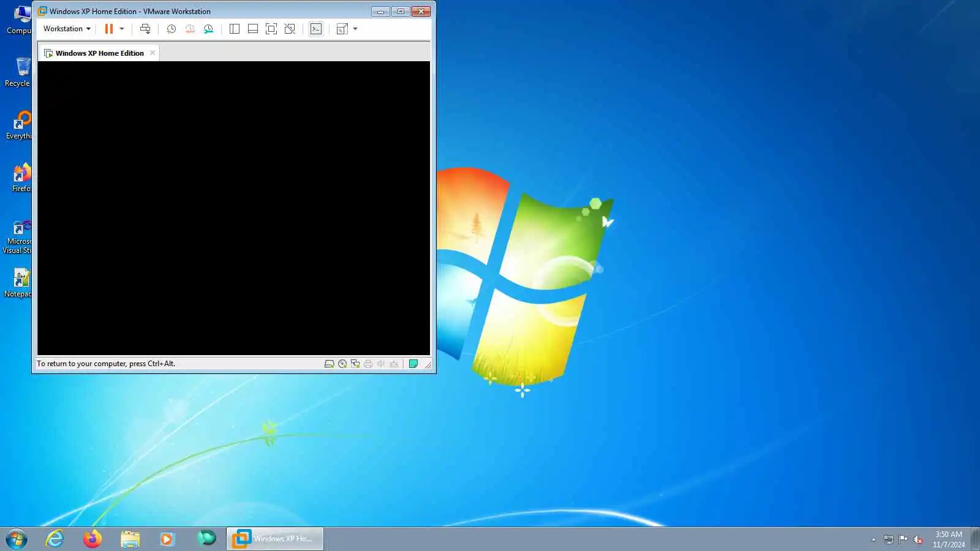Click the network tray icon
The height and width of the screenshot is (551, 980).
(x=889, y=539)
